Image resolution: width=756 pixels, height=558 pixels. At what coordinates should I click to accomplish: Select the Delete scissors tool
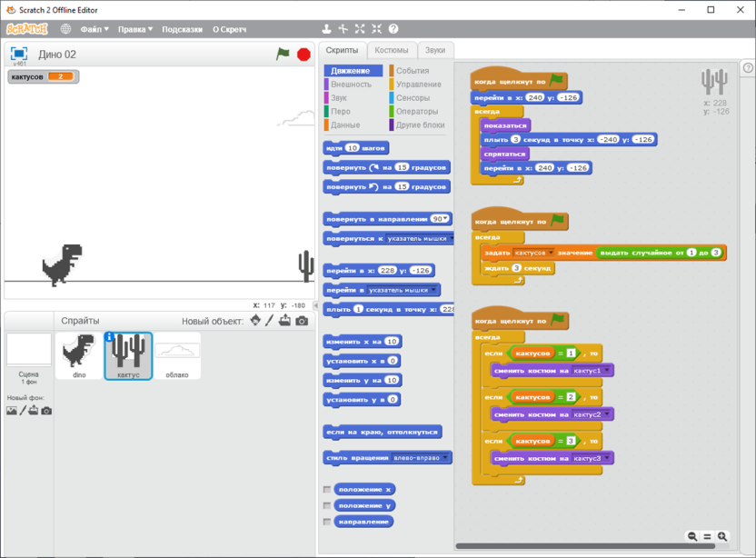343,29
